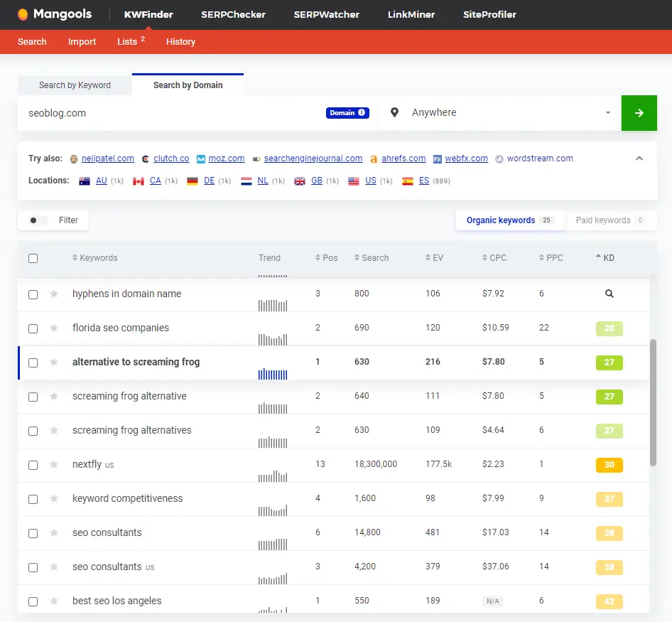
Task: Star the screaming frog alternative keyword
Action: (53, 397)
